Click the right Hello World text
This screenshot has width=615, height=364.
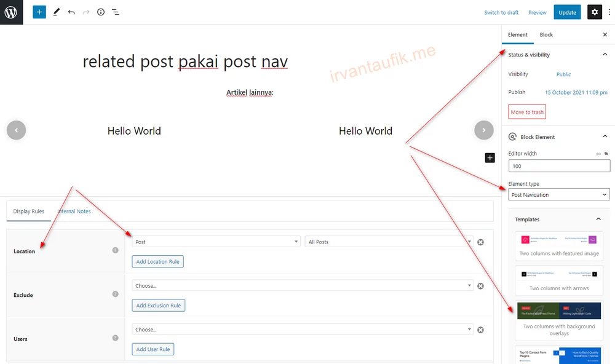click(x=365, y=131)
